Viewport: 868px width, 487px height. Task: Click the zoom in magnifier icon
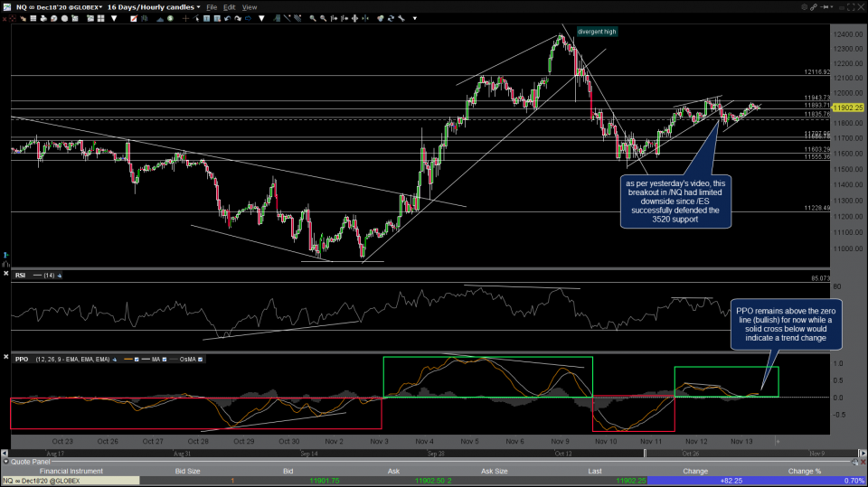(313, 18)
